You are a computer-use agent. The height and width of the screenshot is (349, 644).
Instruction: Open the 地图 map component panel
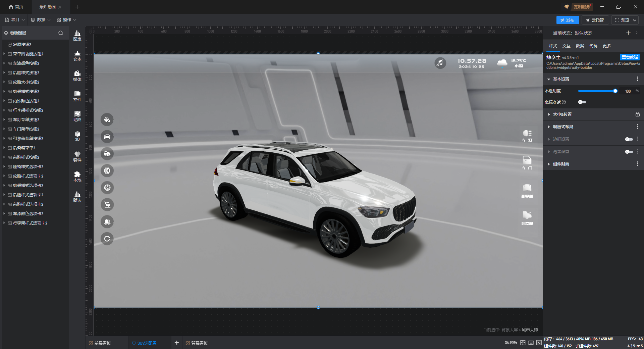tap(77, 116)
